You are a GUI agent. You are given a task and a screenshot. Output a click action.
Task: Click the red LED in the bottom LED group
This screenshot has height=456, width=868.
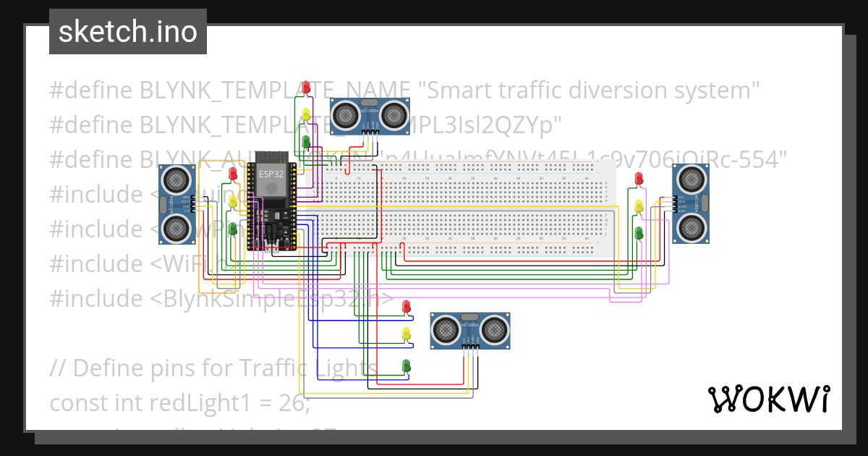click(x=405, y=307)
